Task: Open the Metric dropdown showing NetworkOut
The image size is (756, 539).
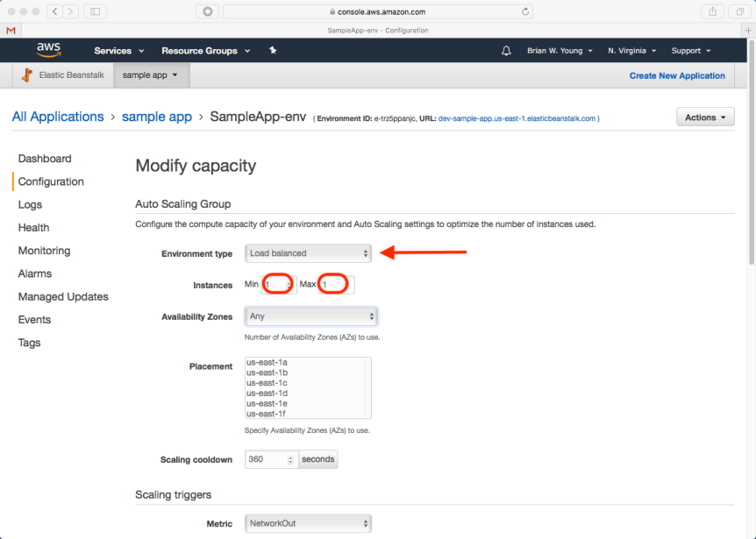Action: (308, 523)
